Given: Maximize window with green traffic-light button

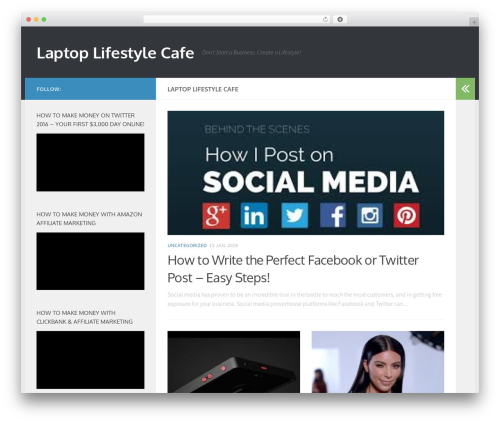Looking at the screenshot, I should pos(44,19).
